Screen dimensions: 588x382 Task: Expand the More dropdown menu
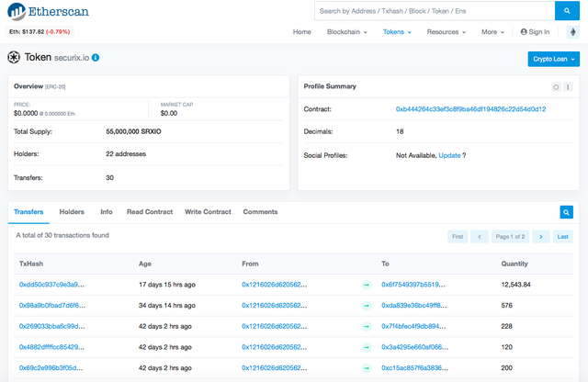coord(492,32)
